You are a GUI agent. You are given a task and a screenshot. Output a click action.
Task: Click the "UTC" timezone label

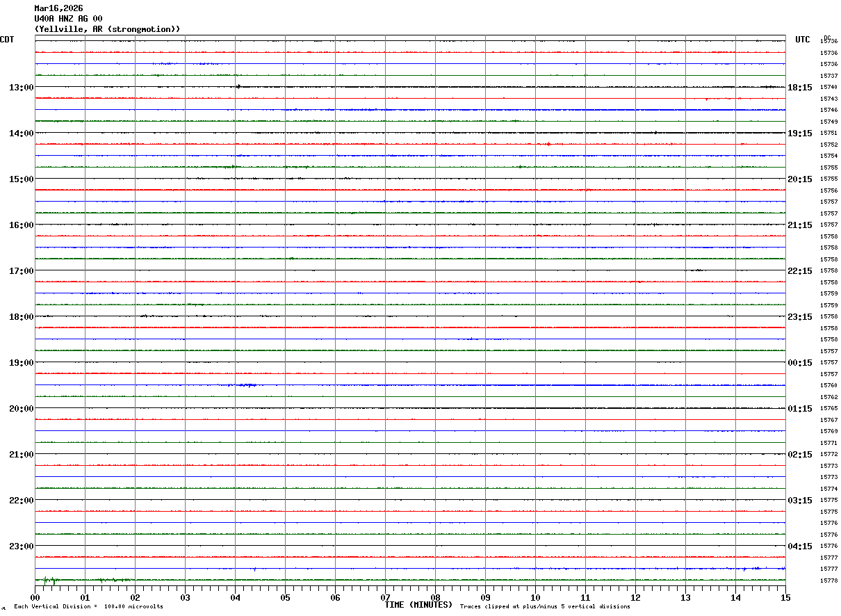[803, 40]
